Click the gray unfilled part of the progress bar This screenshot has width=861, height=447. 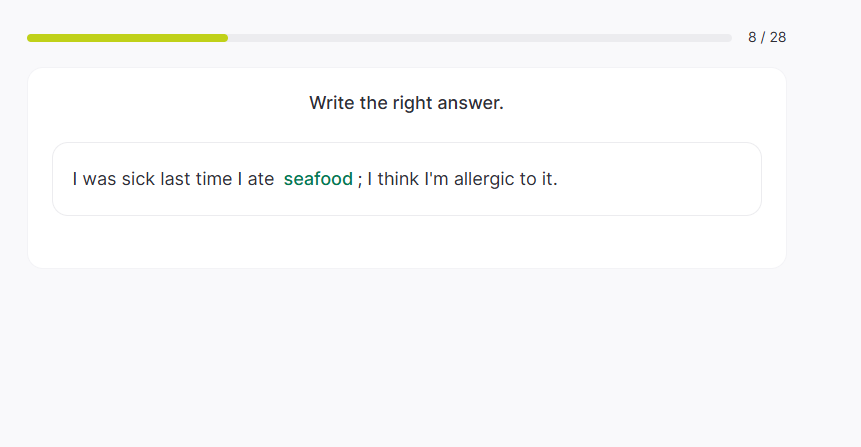480,38
